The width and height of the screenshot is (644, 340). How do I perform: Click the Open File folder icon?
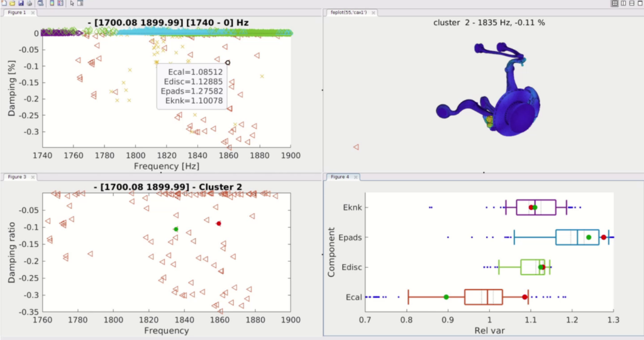13,3
